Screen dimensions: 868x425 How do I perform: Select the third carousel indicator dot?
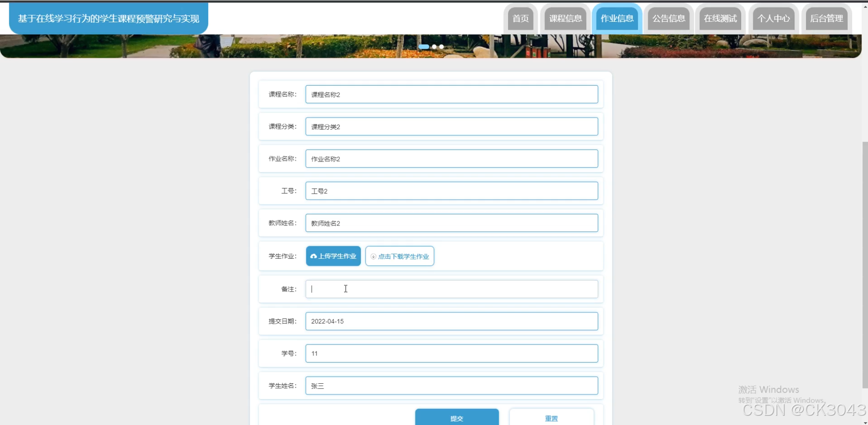coord(441,47)
